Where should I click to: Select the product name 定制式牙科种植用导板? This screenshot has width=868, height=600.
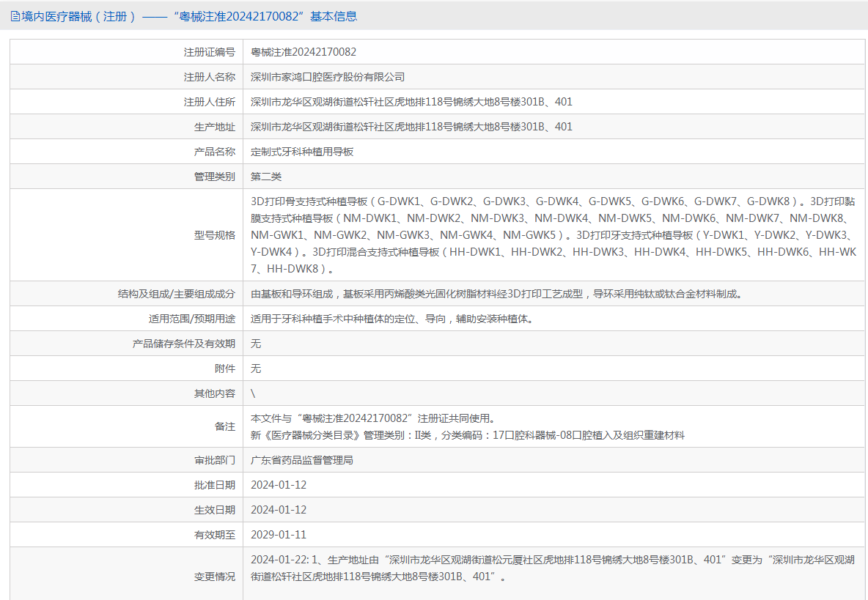click(302, 152)
